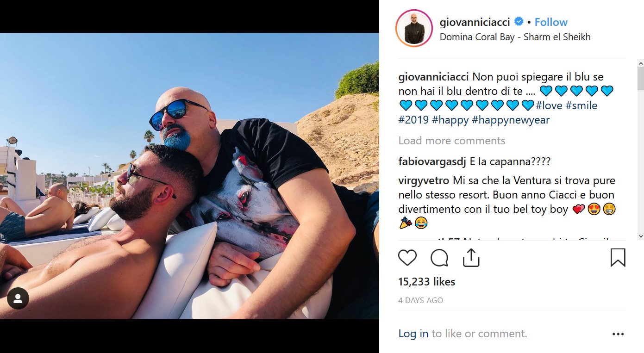644x353 pixels.
Task: Like the post with the heart icon
Action: (x=407, y=258)
